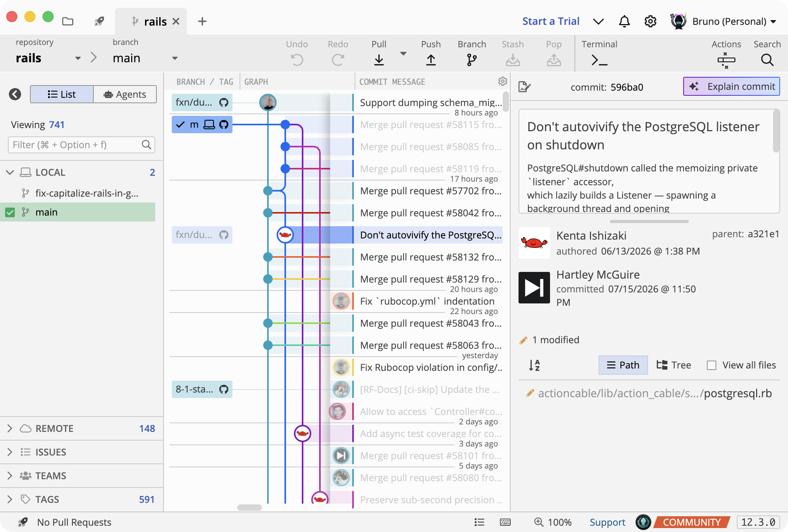
Task: Open the Bruno (Personal) profile dropdown
Action: 773,22
